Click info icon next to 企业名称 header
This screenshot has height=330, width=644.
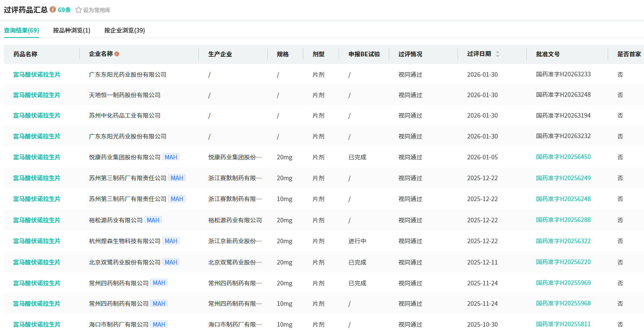(x=117, y=54)
